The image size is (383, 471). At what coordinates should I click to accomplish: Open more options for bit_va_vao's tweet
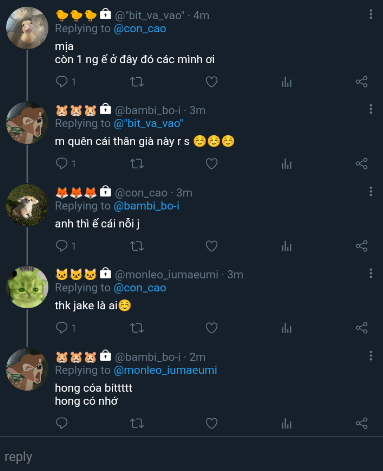pos(371,14)
